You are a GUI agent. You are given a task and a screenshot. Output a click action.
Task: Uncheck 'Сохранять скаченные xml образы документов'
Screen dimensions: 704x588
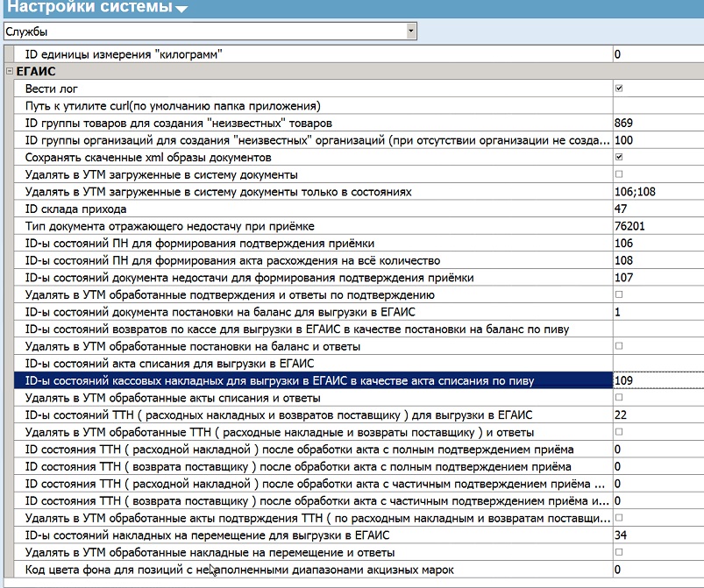[619, 157]
